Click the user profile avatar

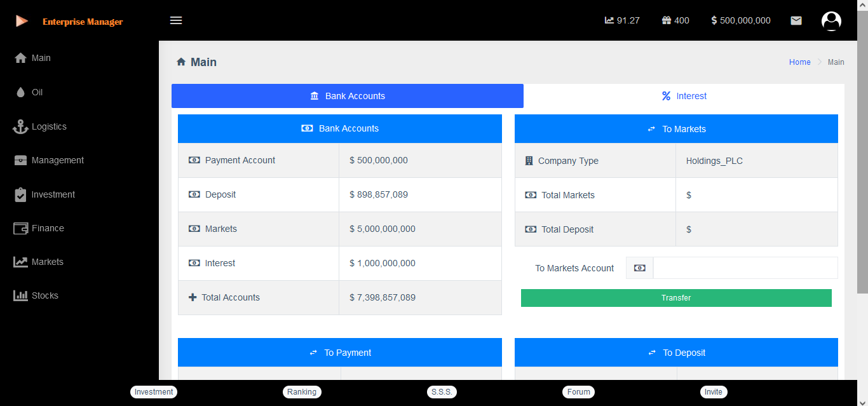831,21
